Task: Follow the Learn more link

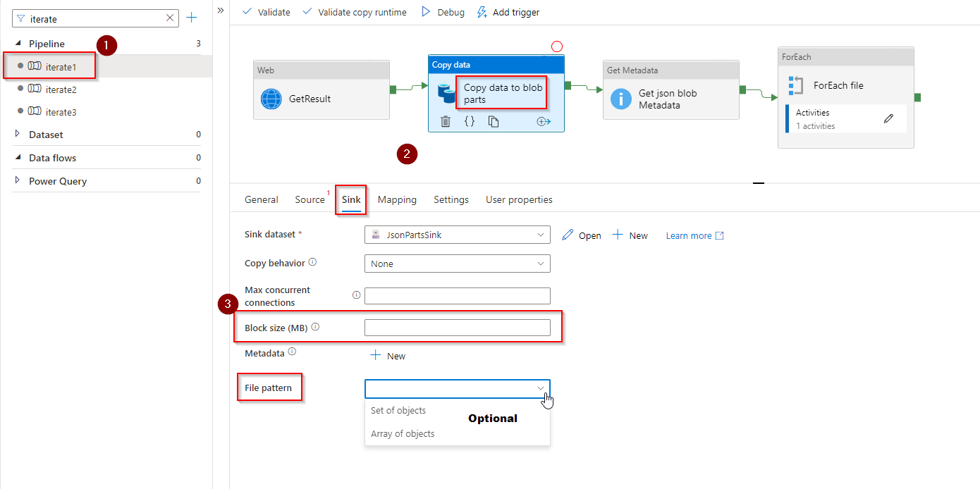Action: [694, 235]
